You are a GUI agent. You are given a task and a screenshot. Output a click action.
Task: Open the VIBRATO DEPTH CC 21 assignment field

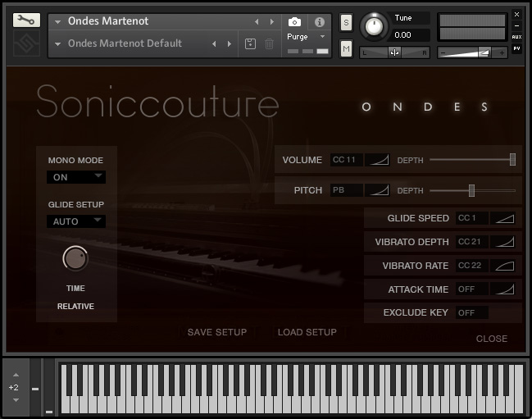tap(472, 242)
